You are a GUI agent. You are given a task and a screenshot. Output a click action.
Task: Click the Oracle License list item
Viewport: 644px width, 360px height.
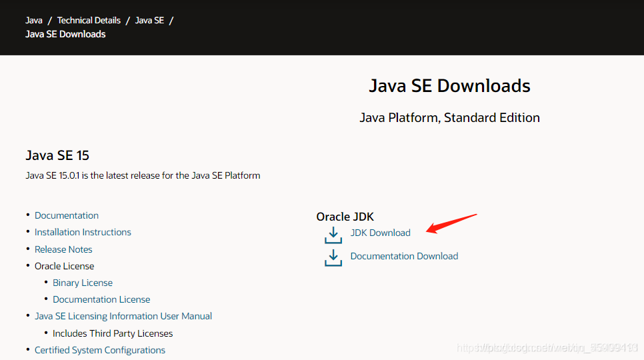point(65,266)
